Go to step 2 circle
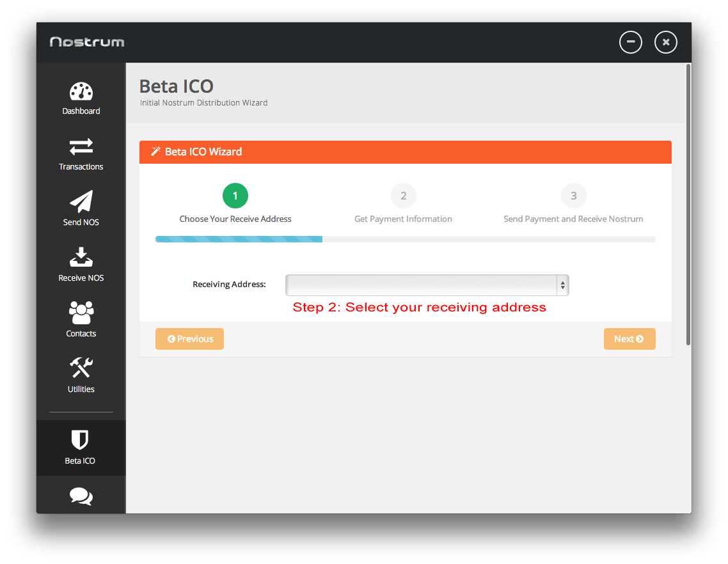728x564 pixels. point(404,196)
